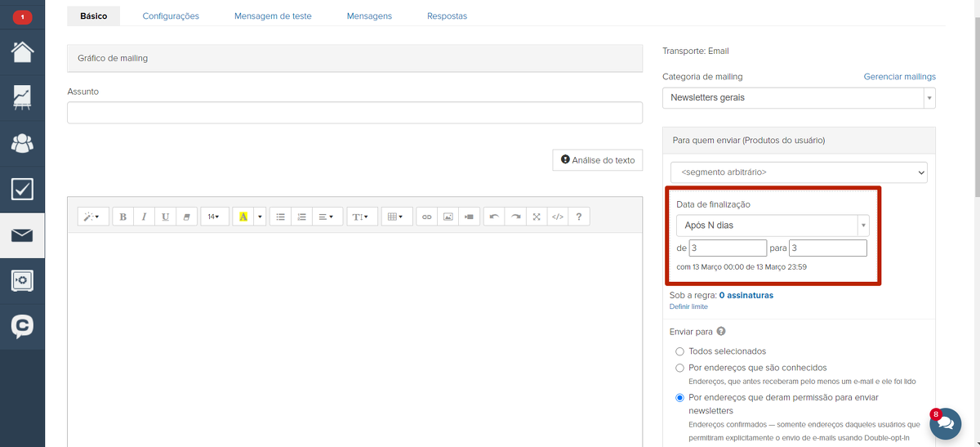Apply italic formatting in the editor

(x=145, y=217)
